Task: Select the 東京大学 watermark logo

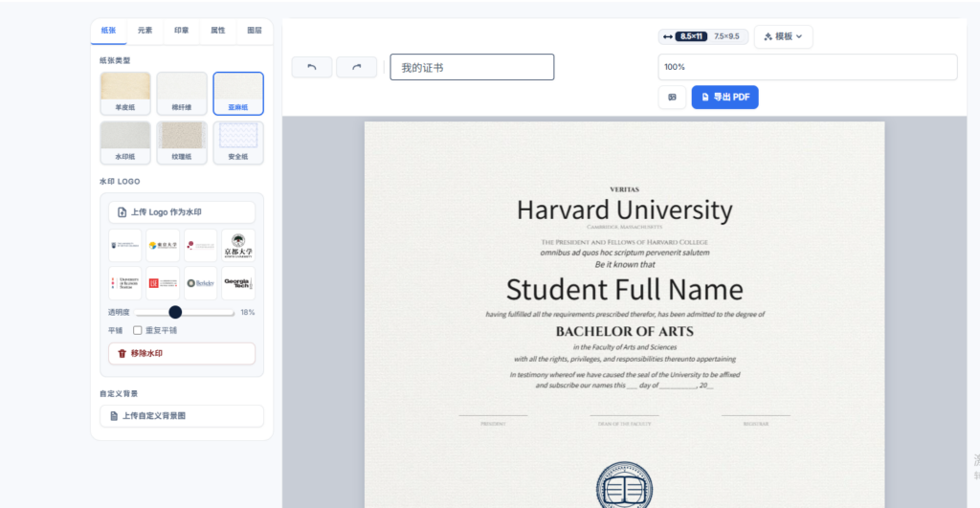Action: point(163,246)
